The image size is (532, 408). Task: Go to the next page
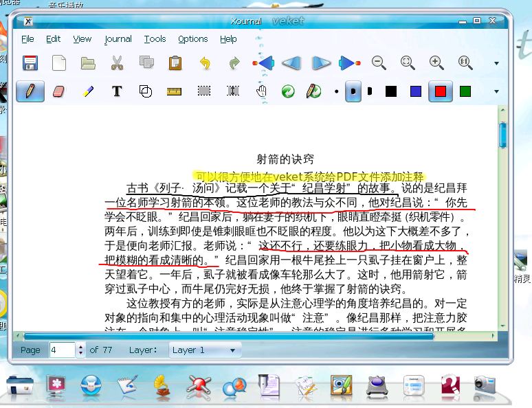click(321, 63)
